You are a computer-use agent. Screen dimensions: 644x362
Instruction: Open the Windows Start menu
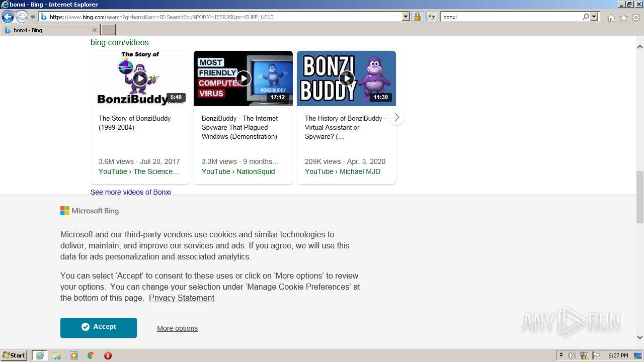(14, 355)
